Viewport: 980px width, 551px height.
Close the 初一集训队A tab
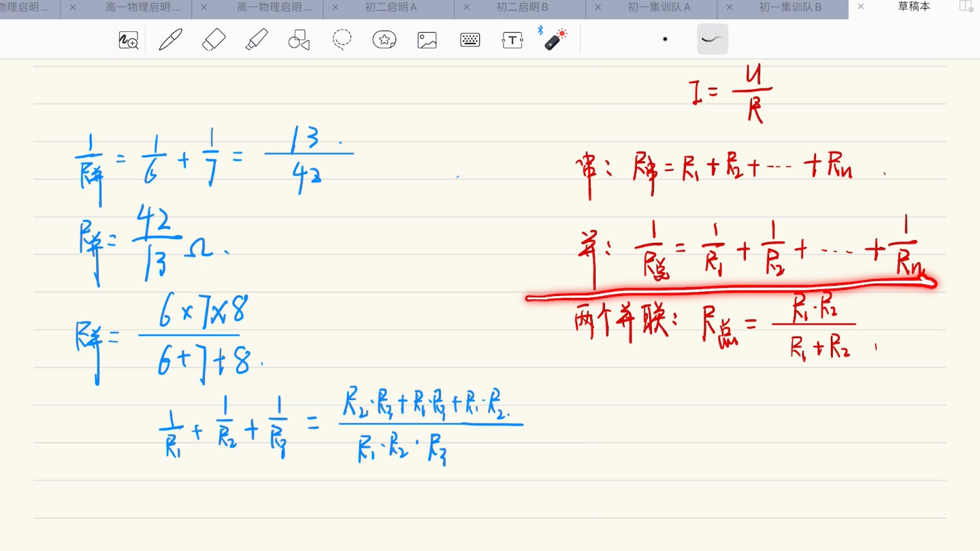click(598, 7)
